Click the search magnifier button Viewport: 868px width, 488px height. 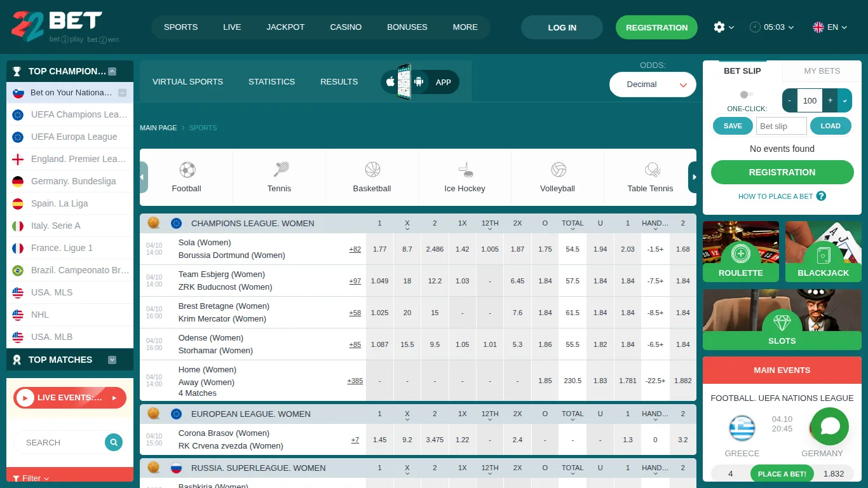114,442
